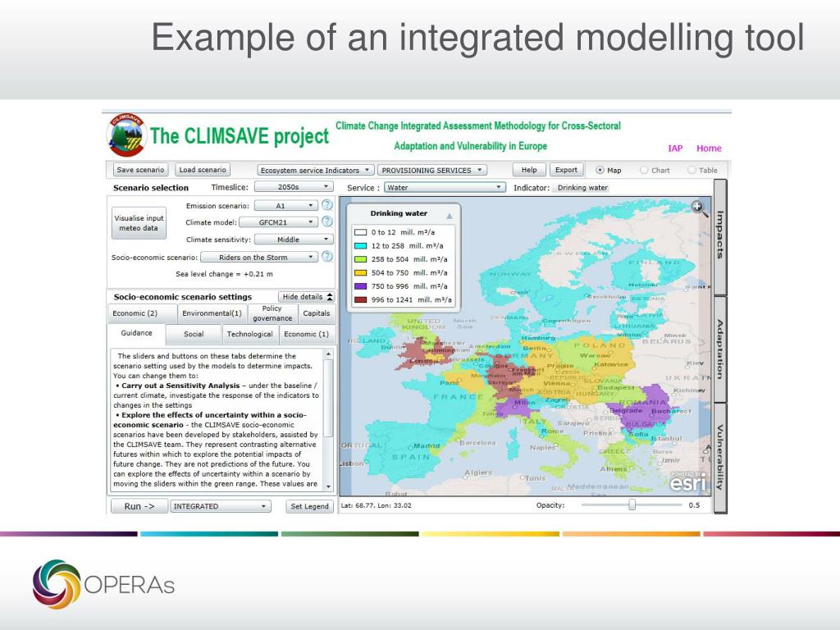This screenshot has height=630, width=840.
Task: Click the Load scenario button
Action: click(x=203, y=170)
